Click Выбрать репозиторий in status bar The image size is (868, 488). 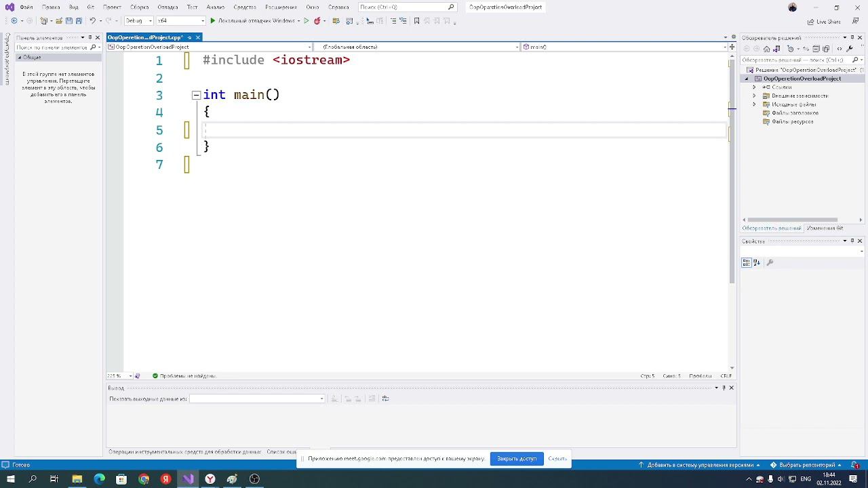(x=806, y=465)
